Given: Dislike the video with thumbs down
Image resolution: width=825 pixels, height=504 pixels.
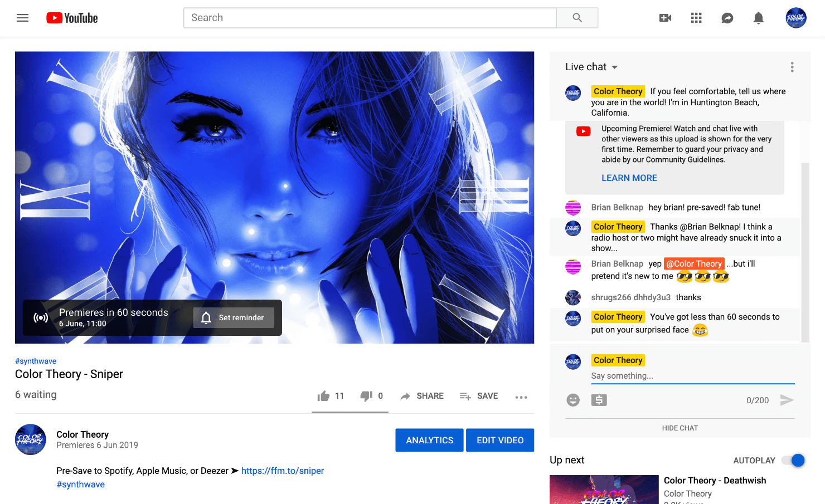Looking at the screenshot, I should coord(365,395).
